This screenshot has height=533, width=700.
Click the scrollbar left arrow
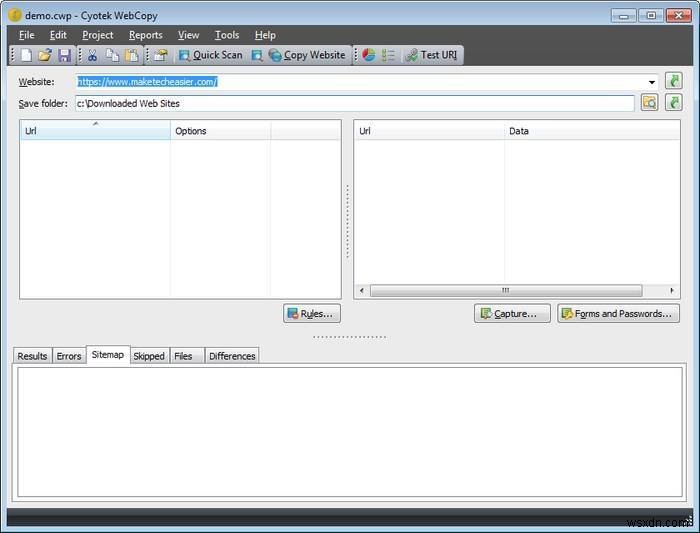[362, 291]
